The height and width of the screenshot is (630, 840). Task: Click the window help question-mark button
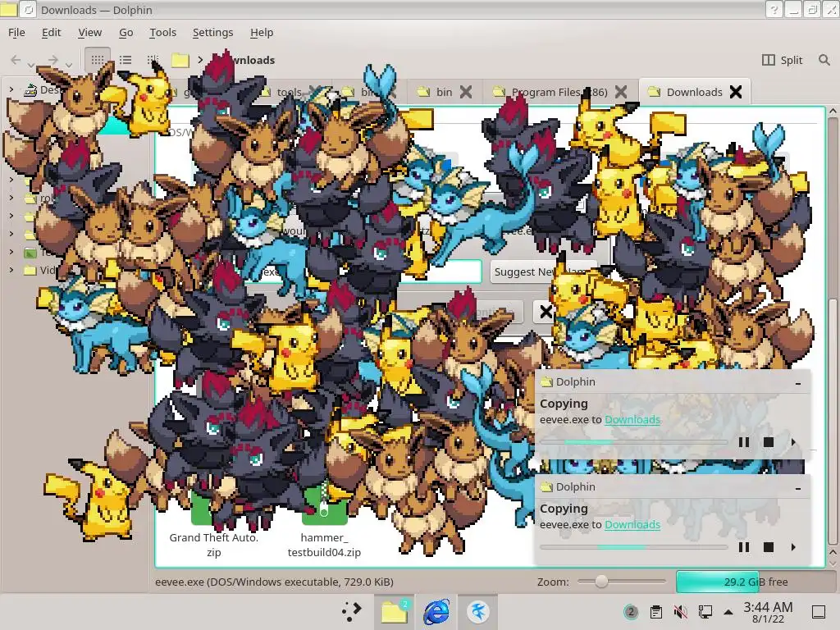774,10
